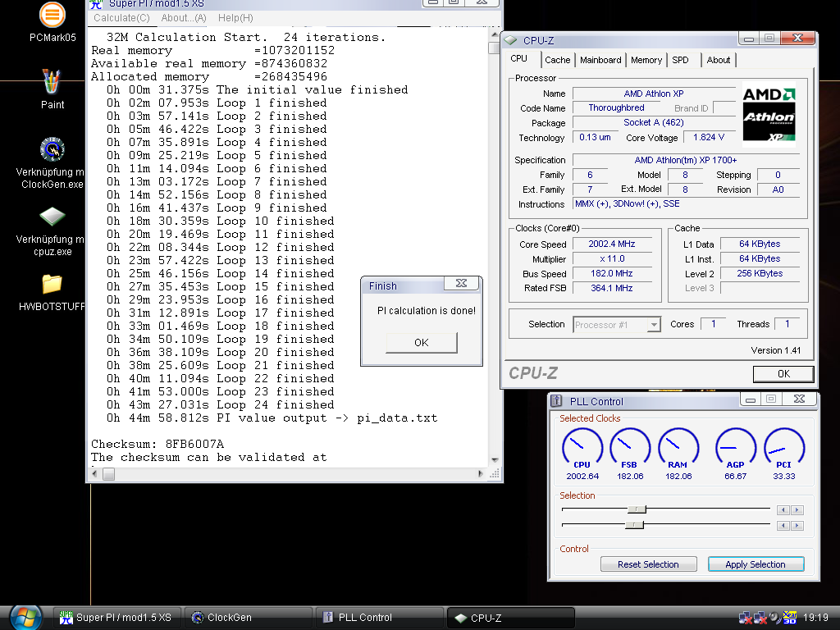Click the Core Speed value 2002.4 MHz
The width and height of the screenshot is (840, 630).
click(612, 244)
